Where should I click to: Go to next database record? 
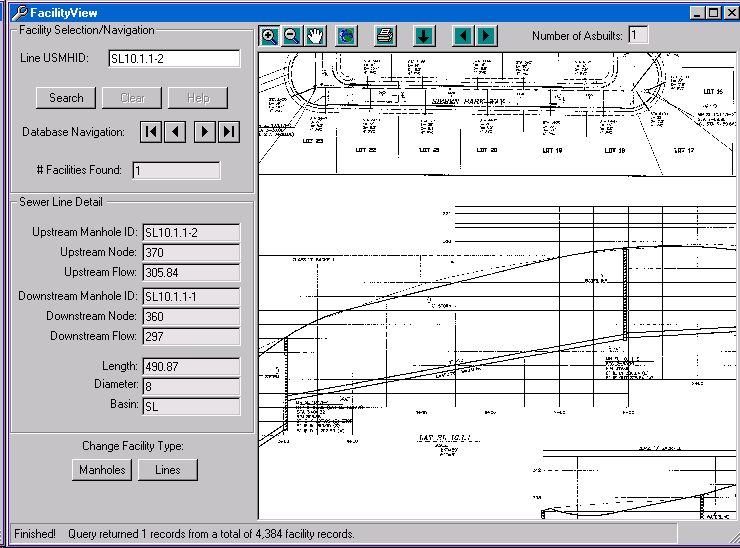click(x=205, y=132)
